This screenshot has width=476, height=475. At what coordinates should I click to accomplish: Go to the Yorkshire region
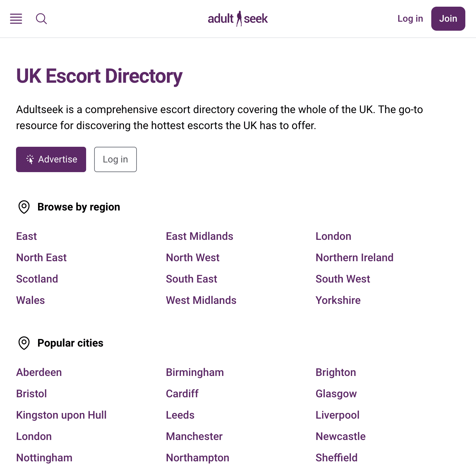[x=338, y=300]
